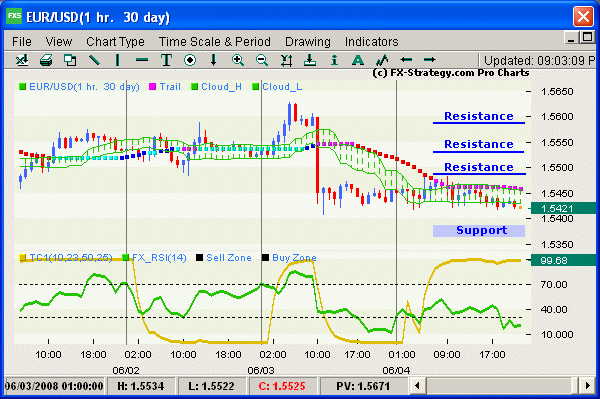The width and height of the screenshot is (600, 399).
Task: Close the EUR/USD chart window
Action: 584,17
